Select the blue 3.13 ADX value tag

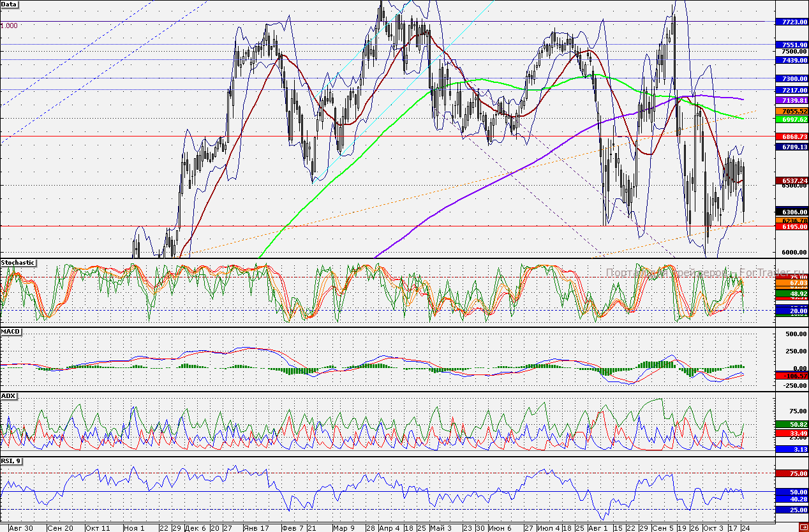tap(790, 450)
